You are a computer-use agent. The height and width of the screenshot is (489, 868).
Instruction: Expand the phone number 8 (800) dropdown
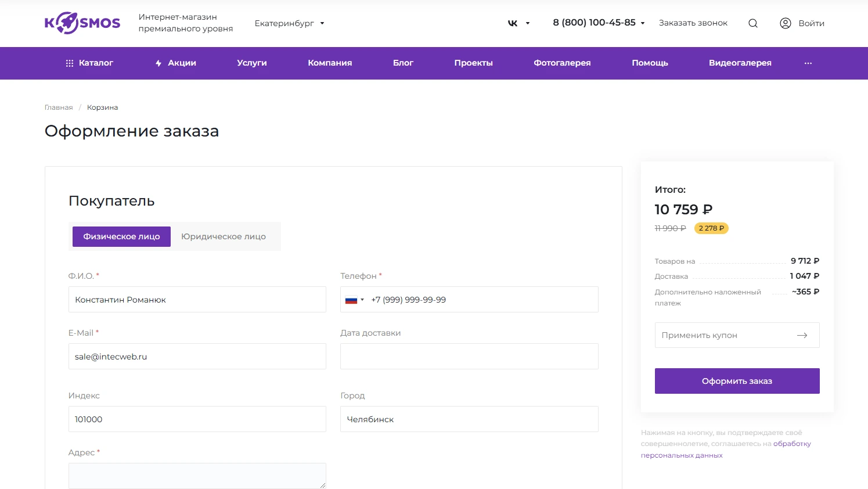[642, 23]
